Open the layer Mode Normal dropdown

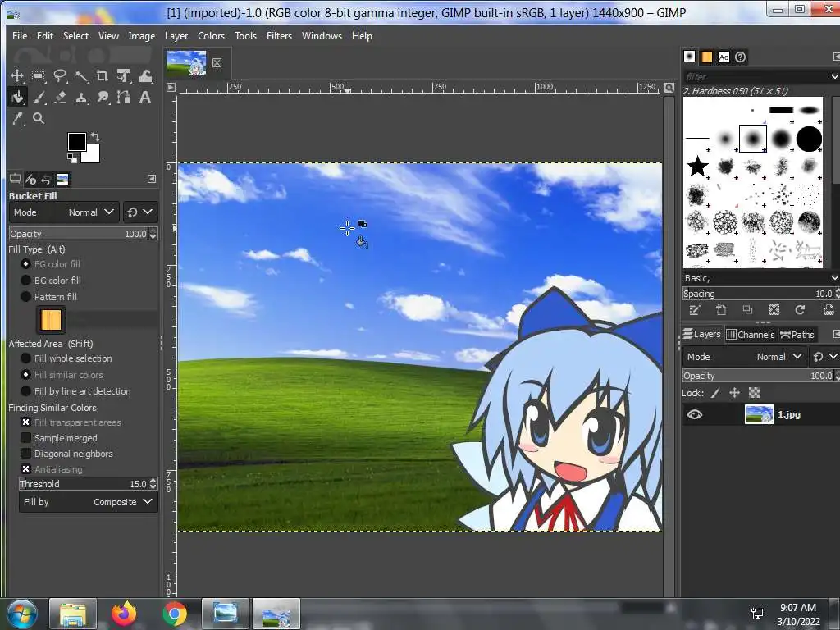point(745,357)
